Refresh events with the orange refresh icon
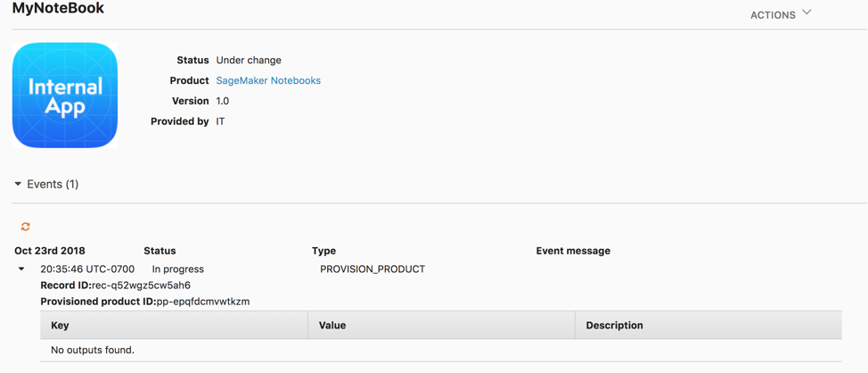This screenshot has height=373, width=868. (26, 227)
